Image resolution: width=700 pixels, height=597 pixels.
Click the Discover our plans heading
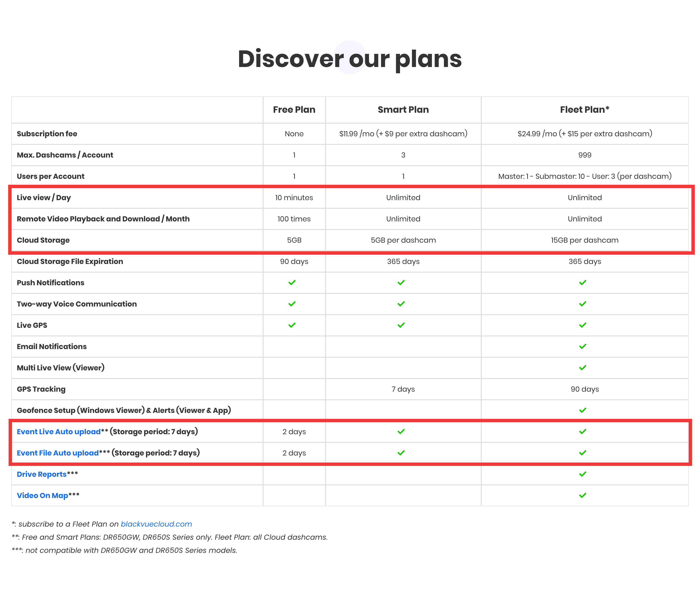point(350,59)
